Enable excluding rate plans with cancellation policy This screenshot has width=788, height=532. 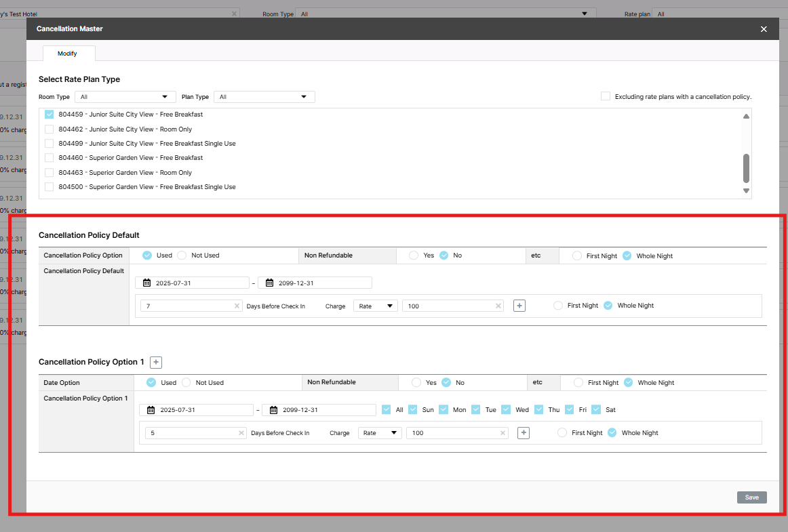pyautogui.click(x=606, y=97)
